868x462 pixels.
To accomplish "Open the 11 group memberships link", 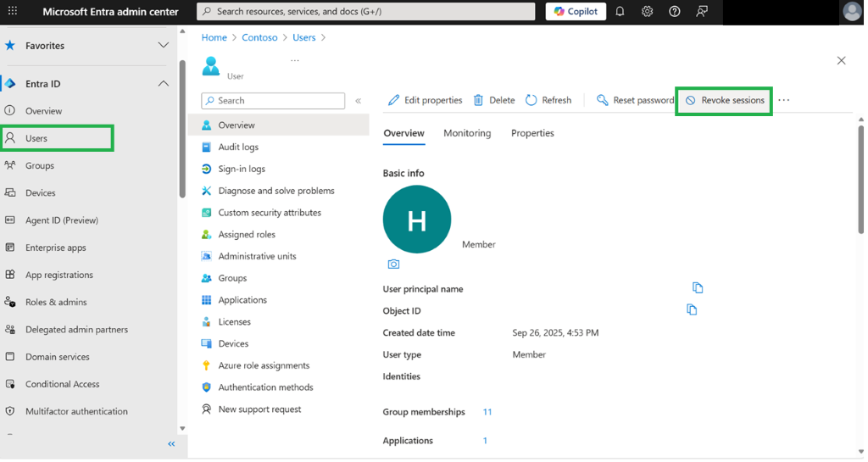I will click(x=487, y=412).
